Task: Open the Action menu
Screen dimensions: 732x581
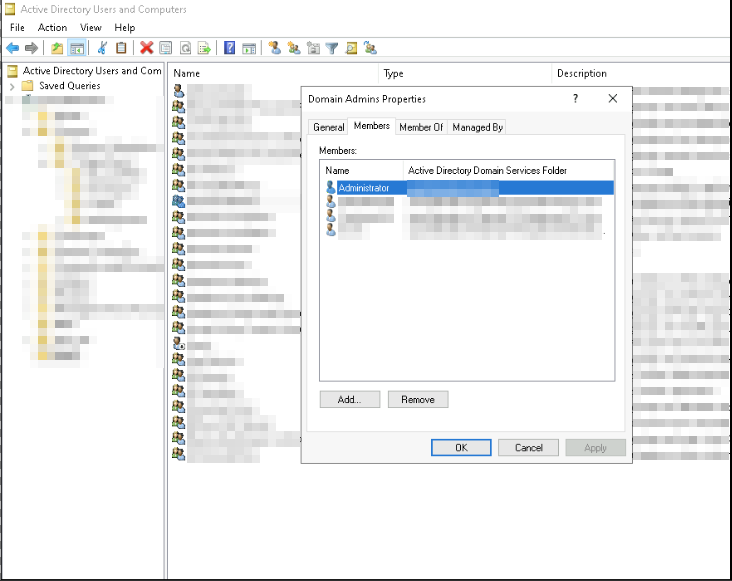Action: click(52, 28)
